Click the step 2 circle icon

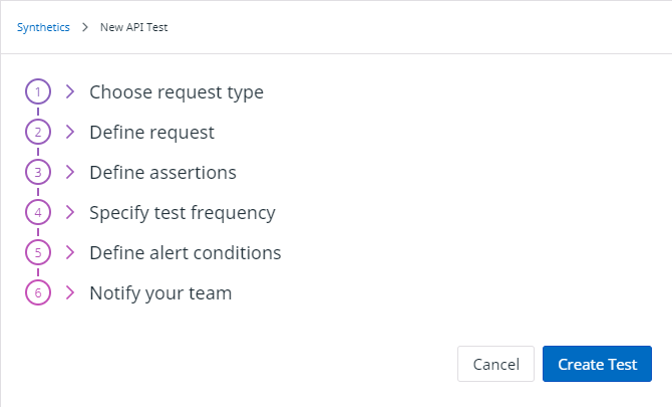click(38, 132)
